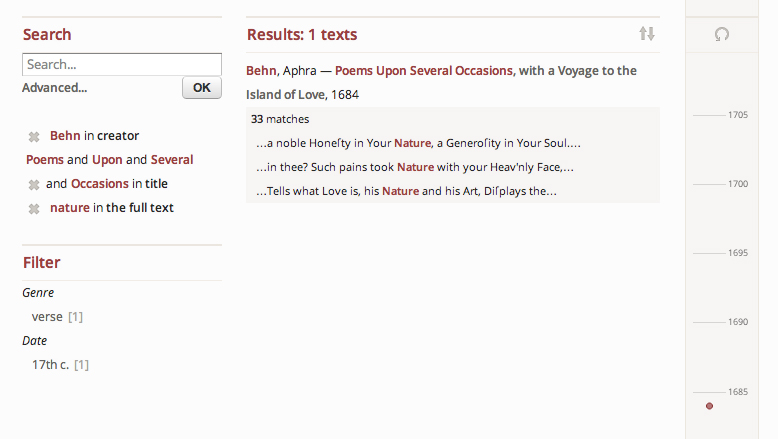Click the 1700 mark on timeline
Viewport: 778px width, 439px height.
click(x=737, y=184)
